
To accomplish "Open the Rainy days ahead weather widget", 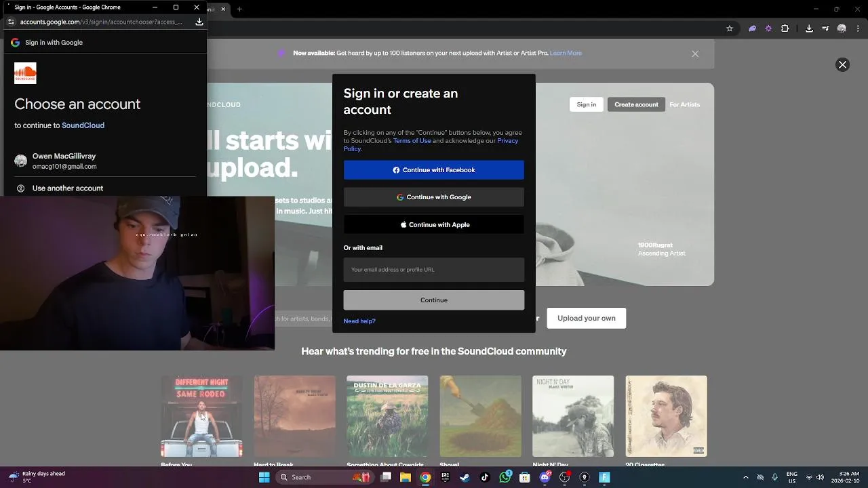I will click(37, 477).
